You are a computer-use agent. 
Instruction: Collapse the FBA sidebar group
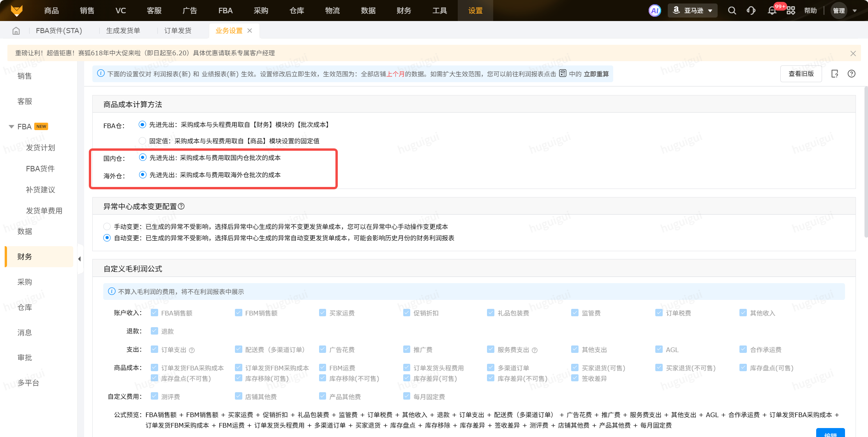pyautogui.click(x=11, y=127)
